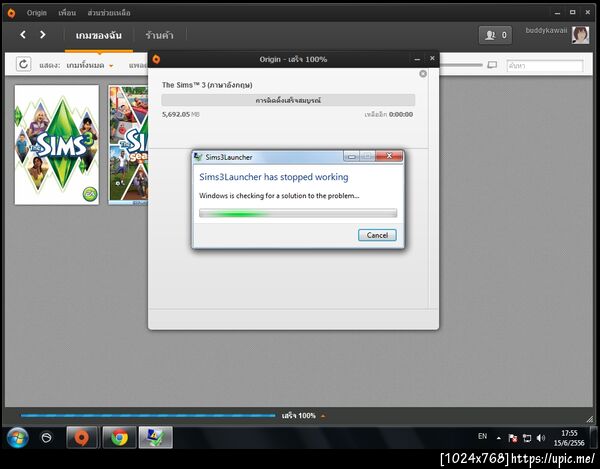Click the green solution-check progress bar

[298, 213]
